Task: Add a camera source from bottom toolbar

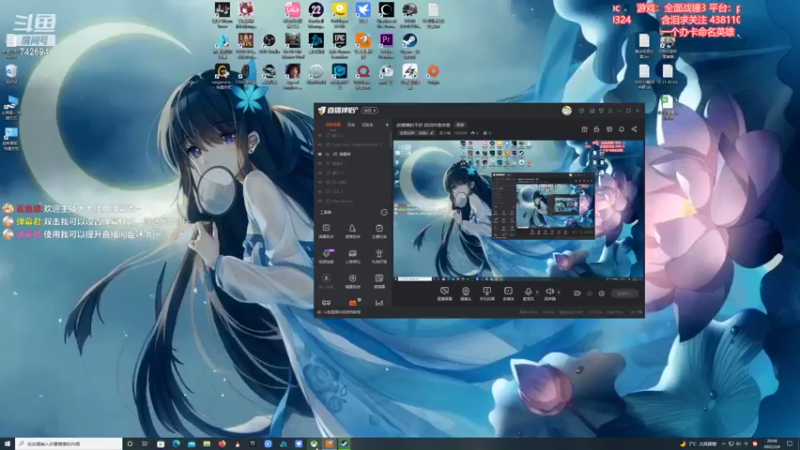Action: 466,293
